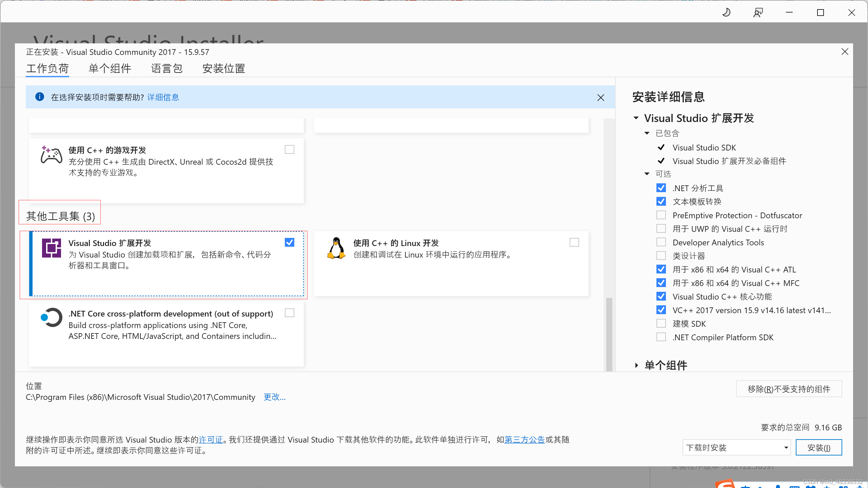Click the game controller icon for C++ game development
Image resolution: width=868 pixels, height=488 pixels.
point(51,155)
